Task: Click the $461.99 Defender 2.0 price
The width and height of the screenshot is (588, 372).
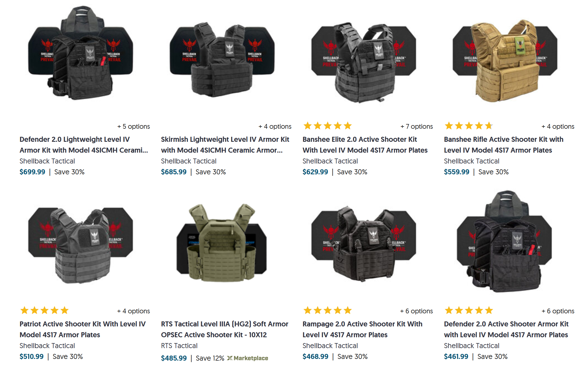Action: pos(456,356)
